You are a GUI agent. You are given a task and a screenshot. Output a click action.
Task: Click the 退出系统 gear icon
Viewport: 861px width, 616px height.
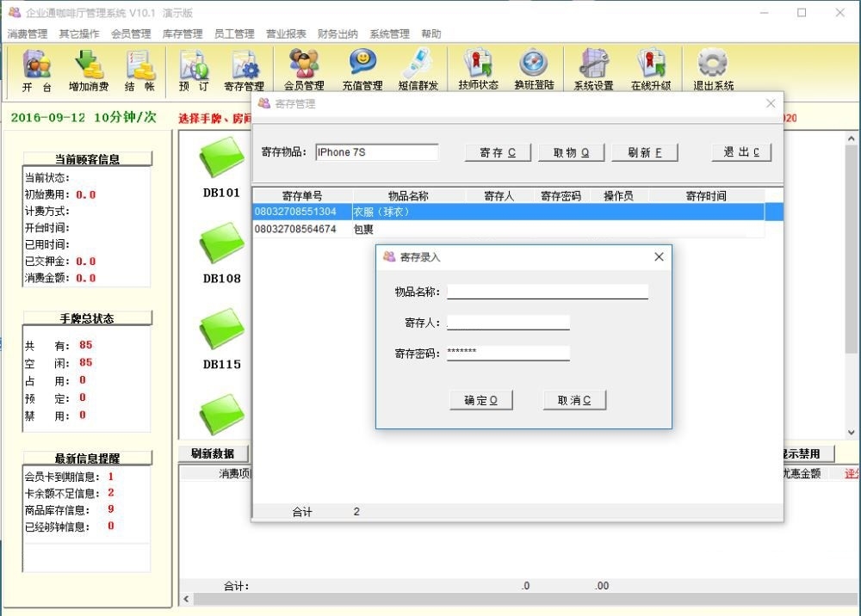(713, 71)
